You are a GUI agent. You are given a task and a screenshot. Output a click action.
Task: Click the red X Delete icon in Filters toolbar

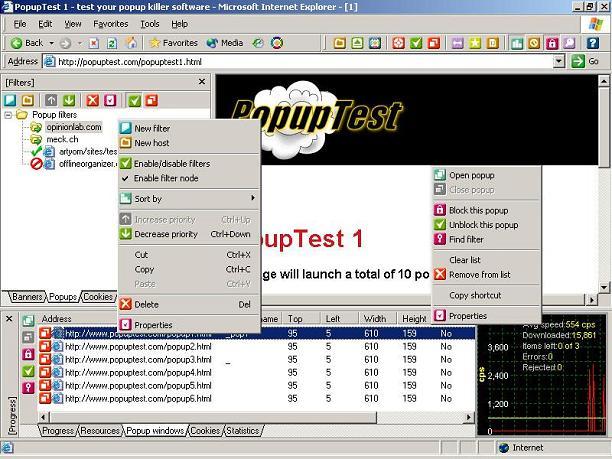pyautogui.click(x=93, y=100)
